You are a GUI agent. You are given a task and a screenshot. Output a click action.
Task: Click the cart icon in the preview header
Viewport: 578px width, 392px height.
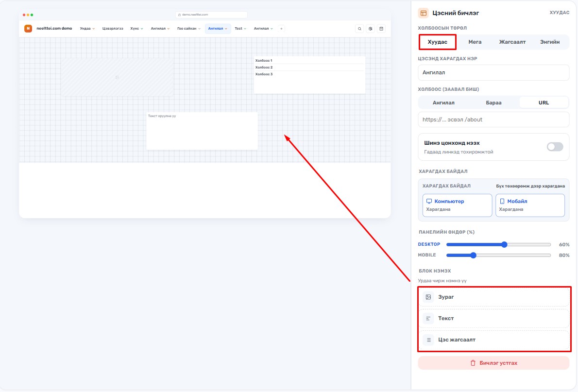coord(381,29)
